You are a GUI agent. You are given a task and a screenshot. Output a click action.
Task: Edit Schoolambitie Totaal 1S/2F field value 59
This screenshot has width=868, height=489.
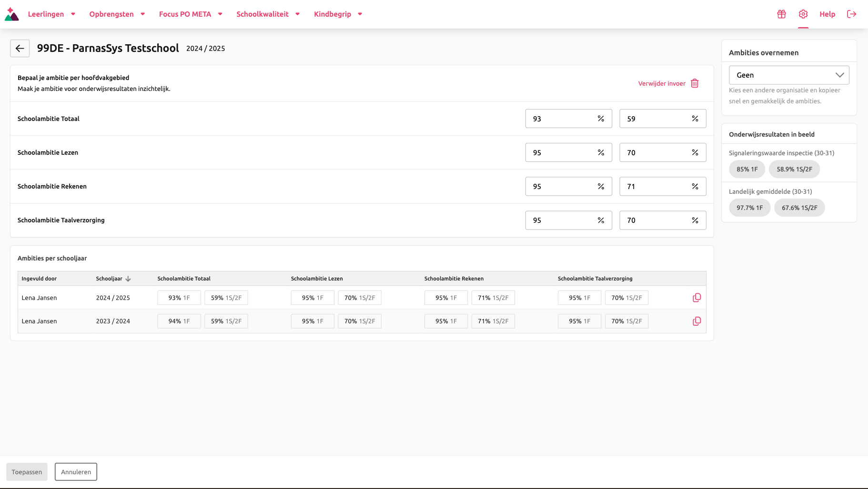coord(663,119)
